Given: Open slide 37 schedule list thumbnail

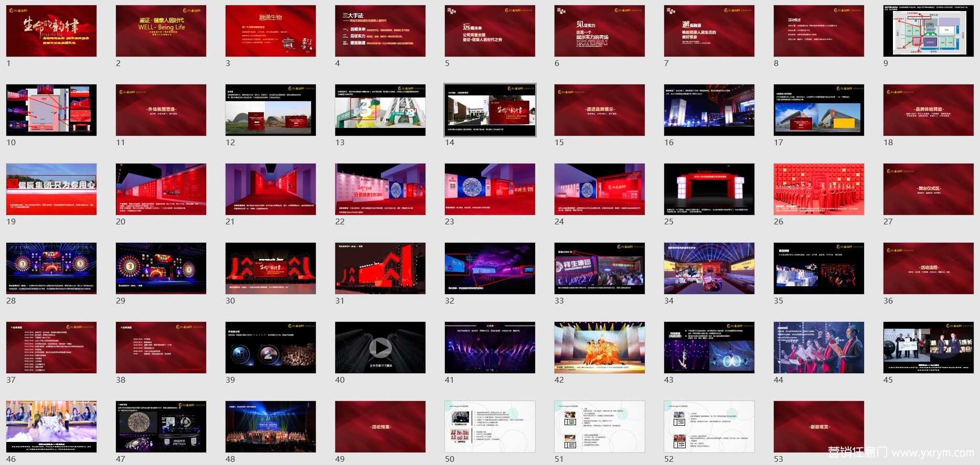Looking at the screenshot, I should coord(51,348).
